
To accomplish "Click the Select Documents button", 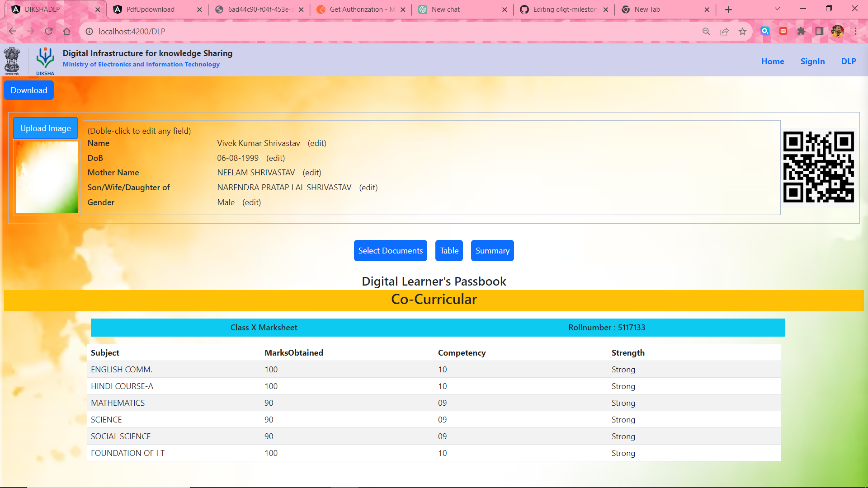I will coord(391,251).
